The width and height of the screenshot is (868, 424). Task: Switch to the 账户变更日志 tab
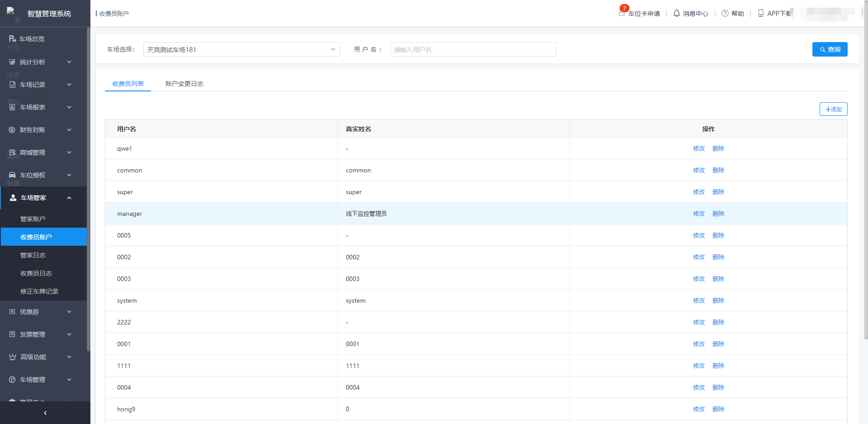click(x=184, y=84)
